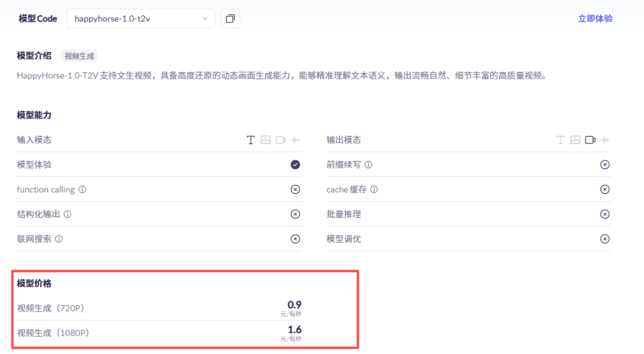Click the audio waveform icon in 输出模态 row
Image resolution: width=644 pixels, height=354 pixels.
(605, 140)
